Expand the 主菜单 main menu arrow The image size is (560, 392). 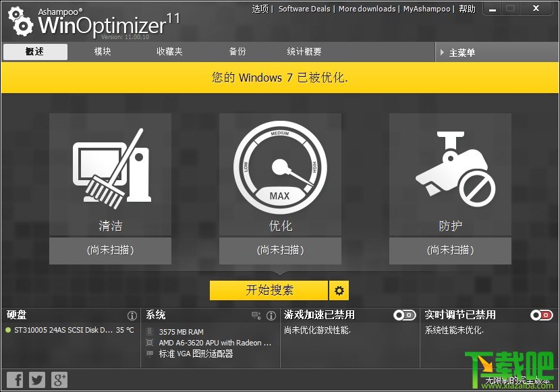(x=442, y=53)
